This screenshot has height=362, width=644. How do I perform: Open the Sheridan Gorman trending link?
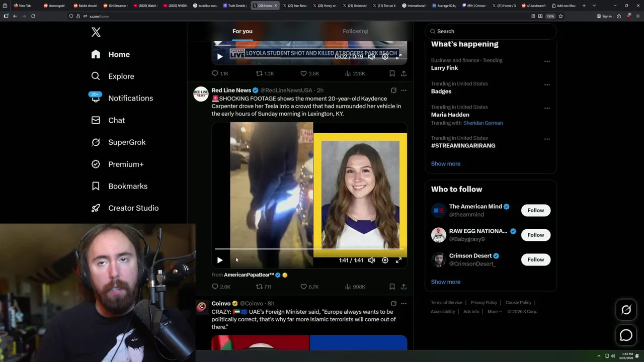[x=483, y=123]
